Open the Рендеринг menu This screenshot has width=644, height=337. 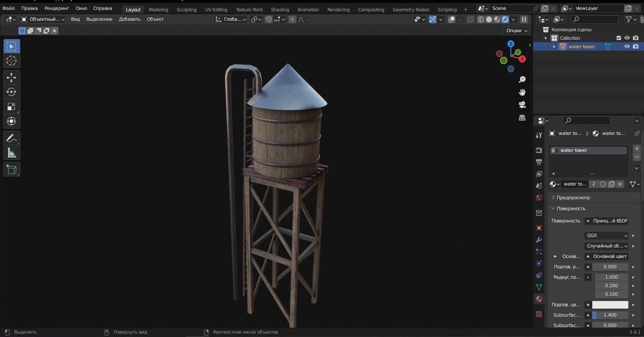[57, 9]
